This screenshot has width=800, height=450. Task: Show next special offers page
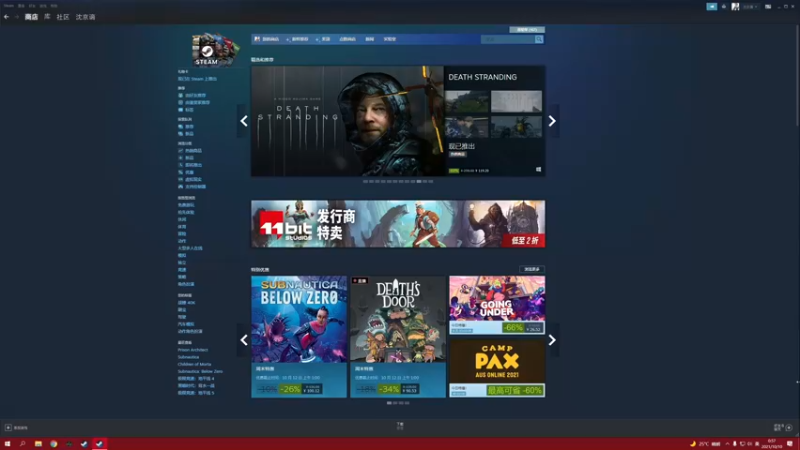click(x=552, y=340)
